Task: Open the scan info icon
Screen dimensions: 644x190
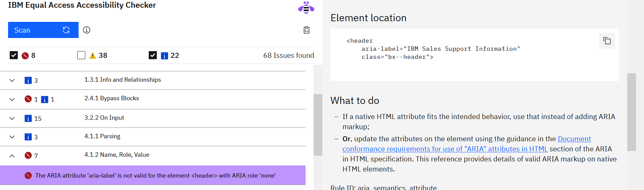Action: pyautogui.click(x=87, y=30)
